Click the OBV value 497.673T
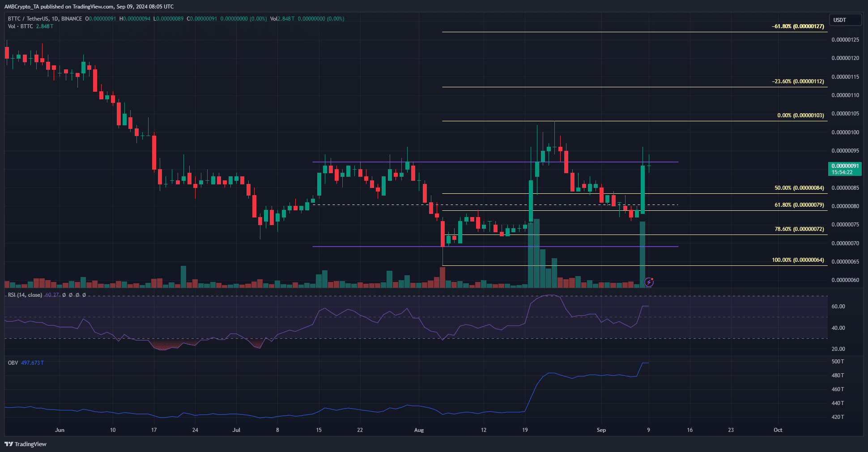This screenshot has width=868, height=452. [x=32, y=362]
